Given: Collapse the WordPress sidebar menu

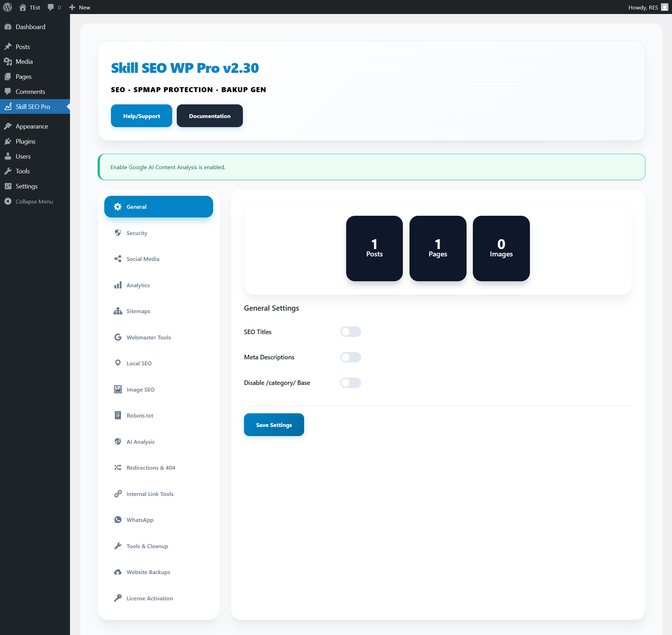Looking at the screenshot, I should click(34, 201).
